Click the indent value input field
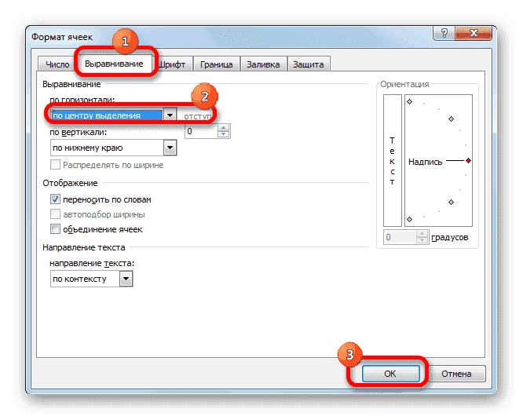Viewport: 523px width, 420px height. point(202,131)
